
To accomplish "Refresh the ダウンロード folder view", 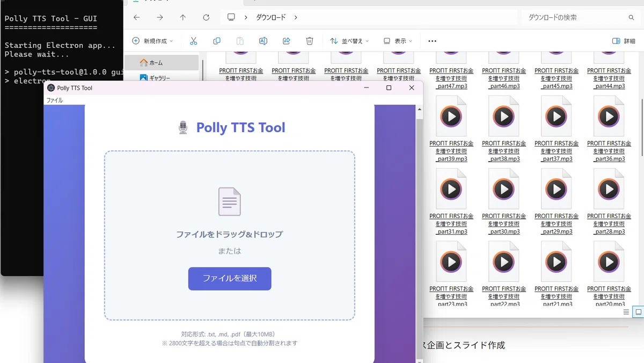I will (x=206, y=17).
